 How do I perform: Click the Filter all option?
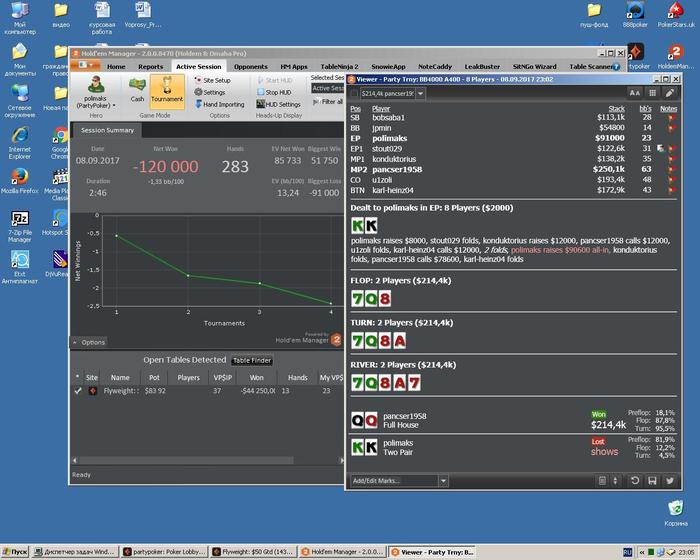(328, 102)
